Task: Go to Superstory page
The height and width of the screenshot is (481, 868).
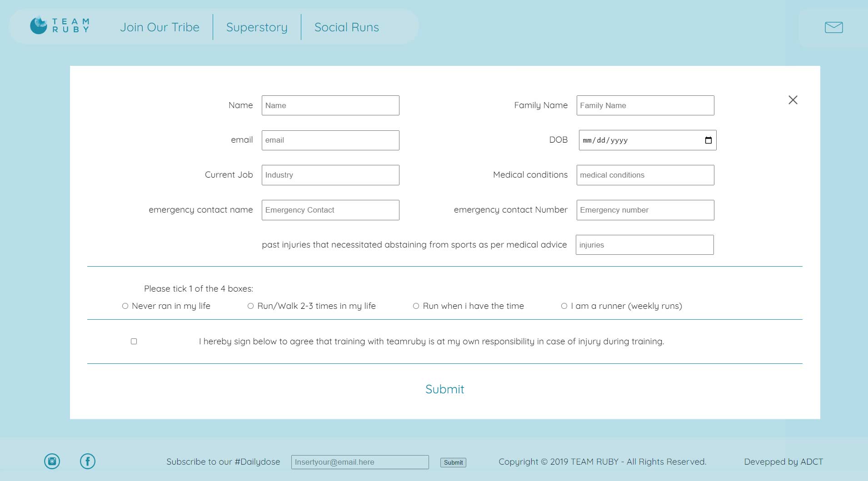Action: click(x=257, y=27)
